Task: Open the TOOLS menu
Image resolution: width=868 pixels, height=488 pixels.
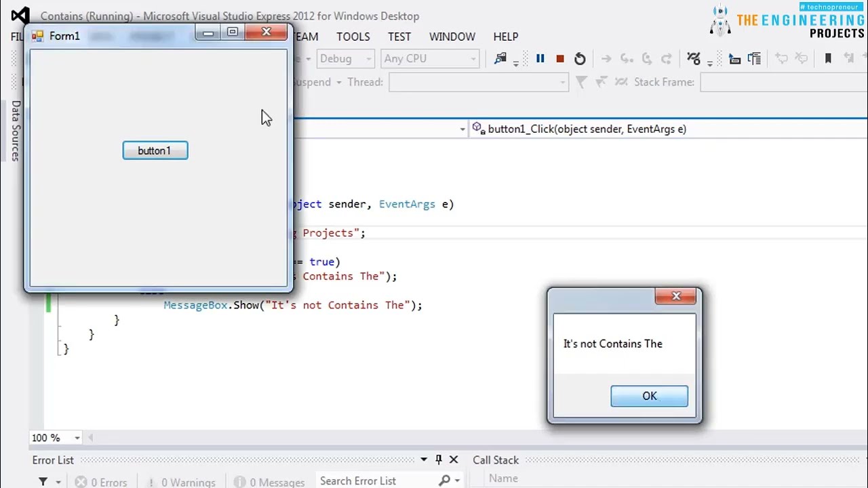Action: (x=353, y=37)
